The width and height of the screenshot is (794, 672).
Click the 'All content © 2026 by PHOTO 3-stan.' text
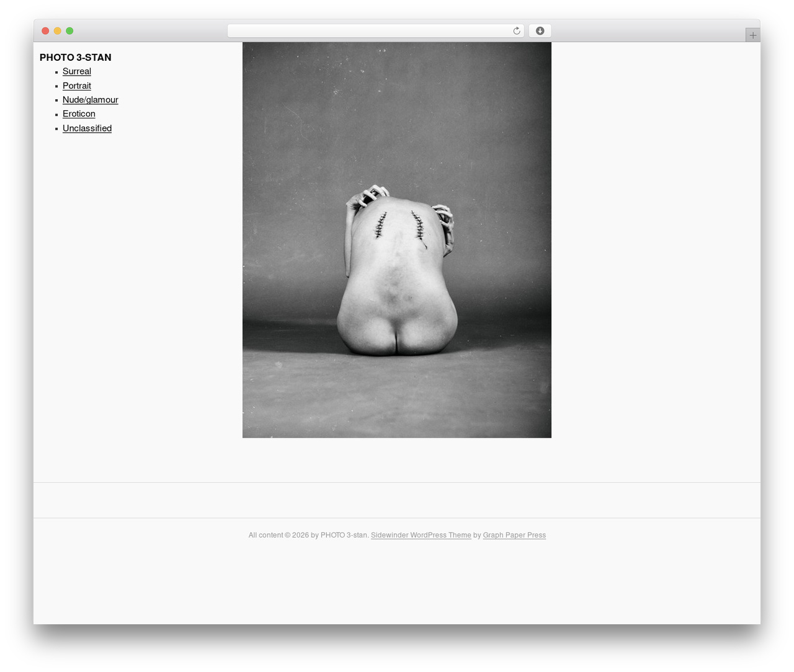click(309, 535)
